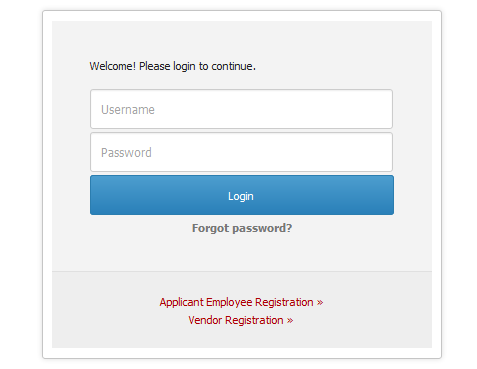Click the word Login on the button
This screenshot has width=477, height=369.
click(241, 196)
